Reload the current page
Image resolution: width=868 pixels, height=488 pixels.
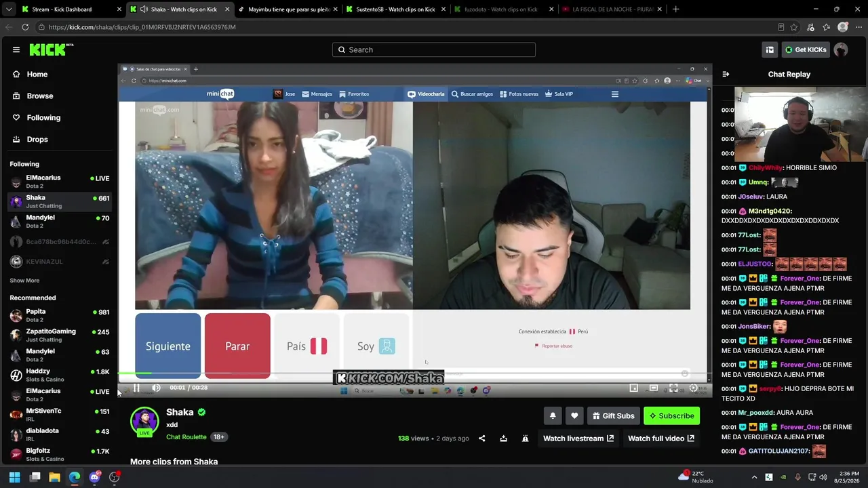tap(25, 27)
